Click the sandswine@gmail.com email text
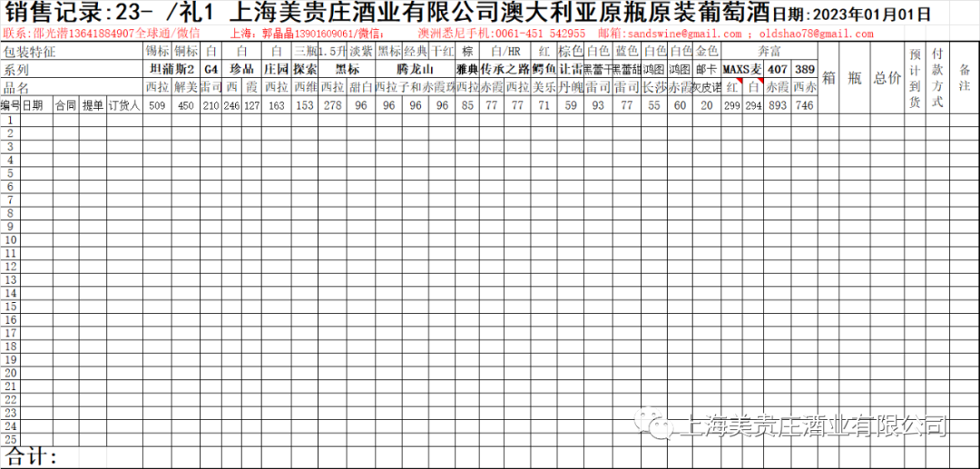Viewport: 980px width, 469px height. pyautogui.click(x=684, y=34)
